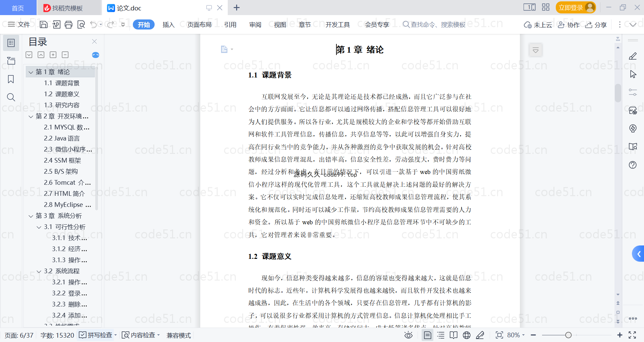Click the 未上云 cloud status button

coord(538,25)
